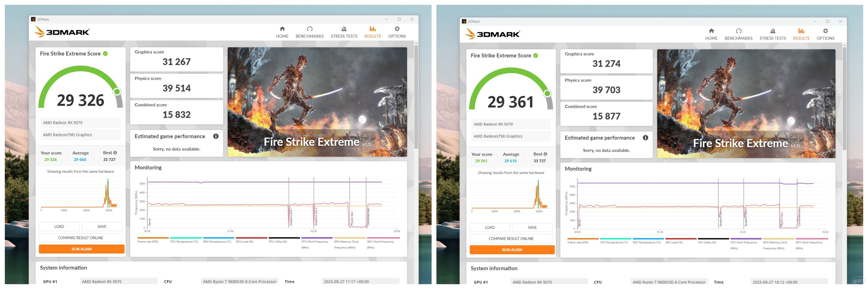Click Physics score 39 703 in right window
The width and height of the screenshot is (868, 289).
[x=606, y=87]
